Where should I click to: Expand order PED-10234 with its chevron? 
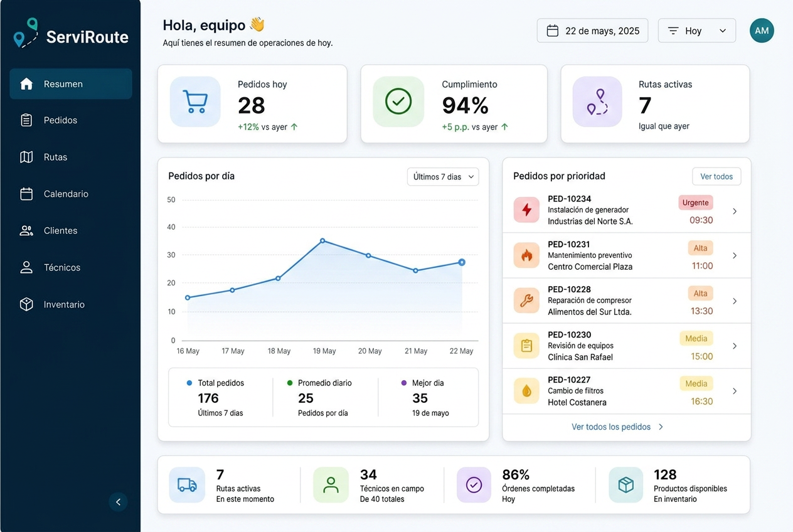click(x=735, y=211)
